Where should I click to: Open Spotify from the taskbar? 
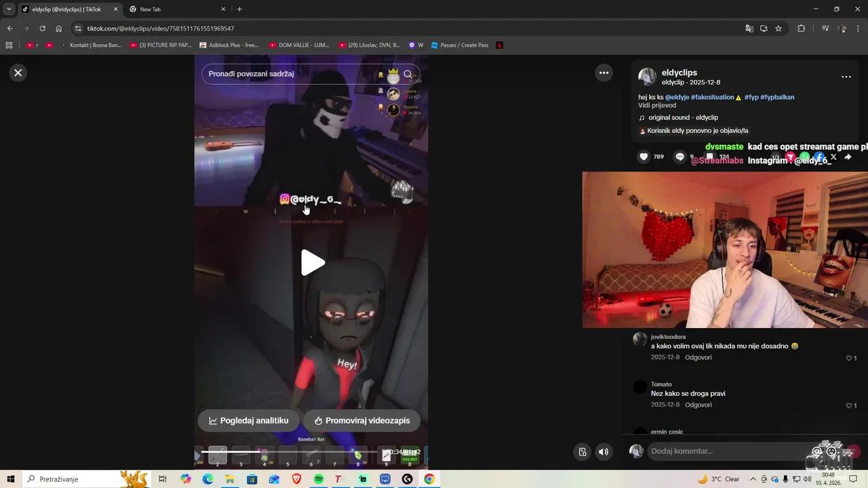click(x=319, y=479)
